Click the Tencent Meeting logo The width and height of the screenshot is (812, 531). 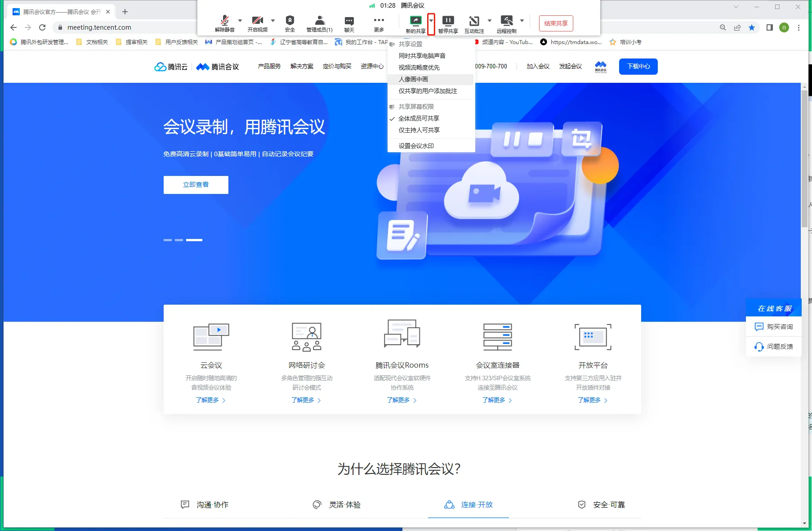[x=218, y=67]
